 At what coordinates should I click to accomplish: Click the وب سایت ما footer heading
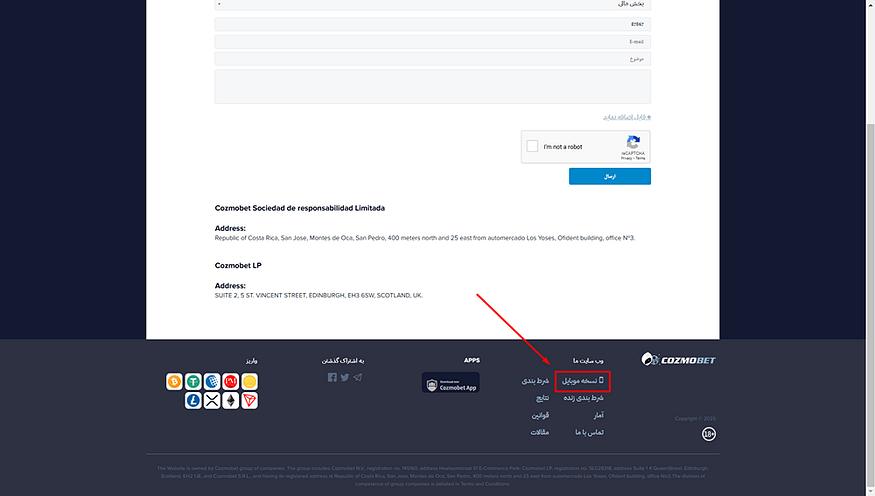click(588, 361)
